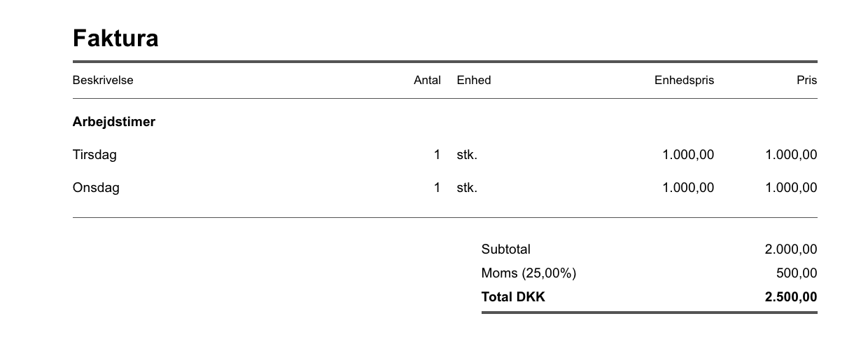Select the Beskrivelse column header

103,81
